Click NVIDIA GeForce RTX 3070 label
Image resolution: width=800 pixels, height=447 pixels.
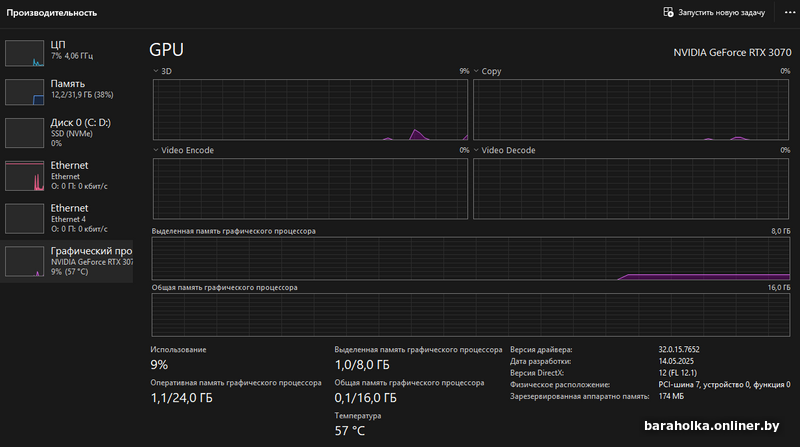[732, 53]
